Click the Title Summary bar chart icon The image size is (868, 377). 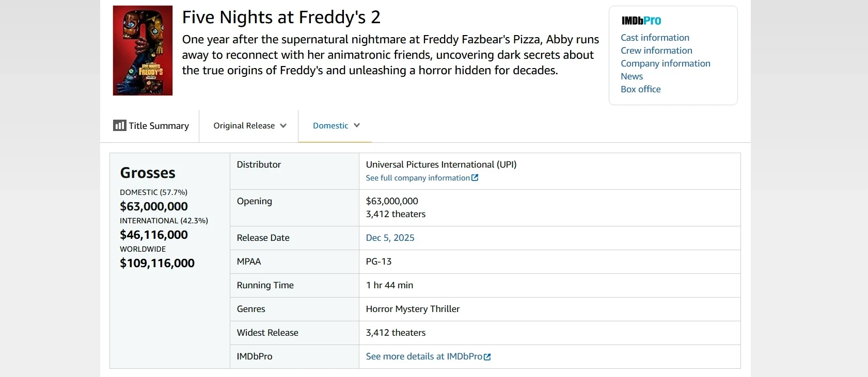[119, 125]
